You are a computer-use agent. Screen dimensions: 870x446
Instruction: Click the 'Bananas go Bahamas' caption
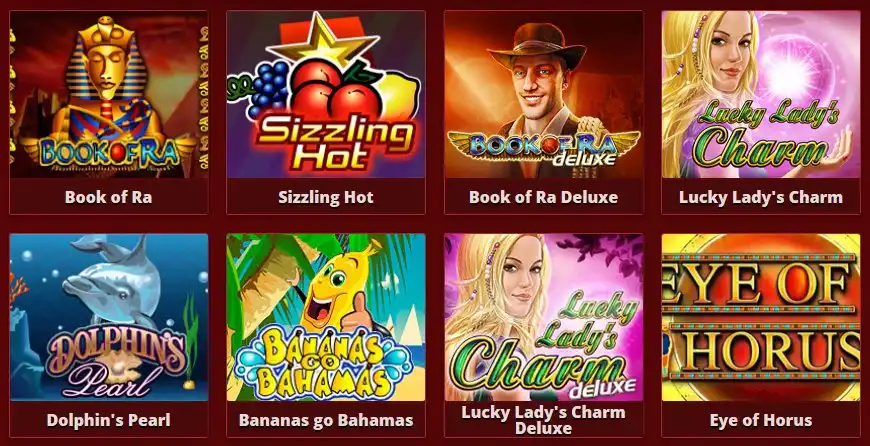(326, 420)
